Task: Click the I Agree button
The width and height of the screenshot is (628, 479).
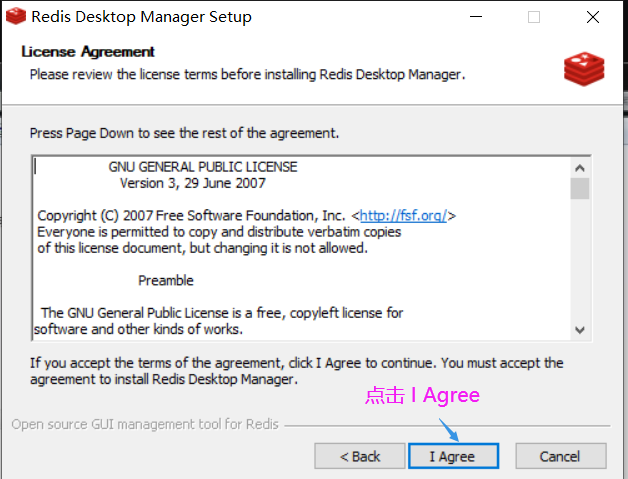Action: click(x=453, y=456)
